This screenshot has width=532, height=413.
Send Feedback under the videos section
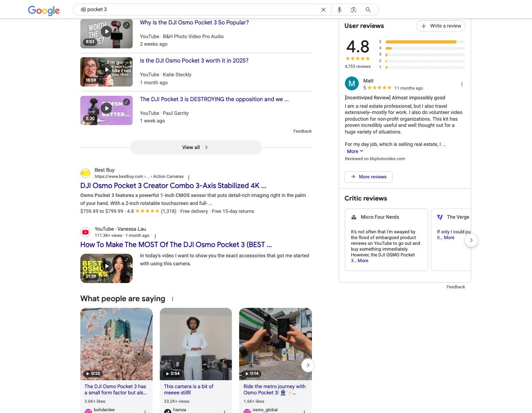pos(302,131)
